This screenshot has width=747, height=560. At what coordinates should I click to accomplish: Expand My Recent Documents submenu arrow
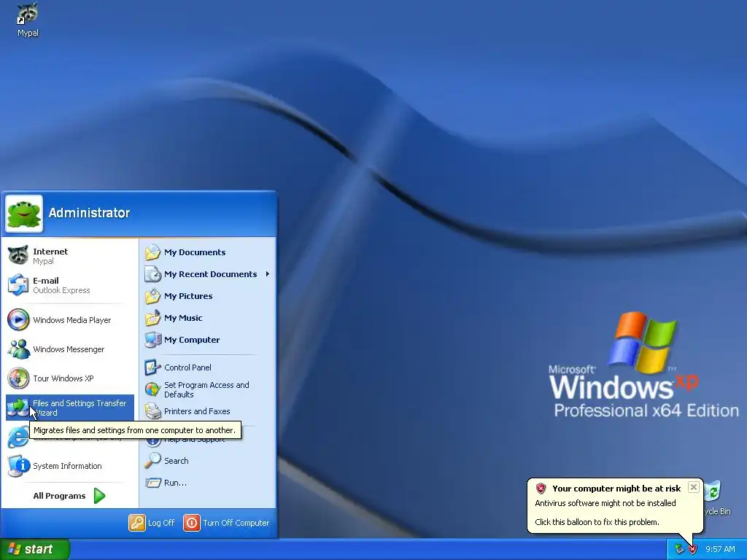267,274
